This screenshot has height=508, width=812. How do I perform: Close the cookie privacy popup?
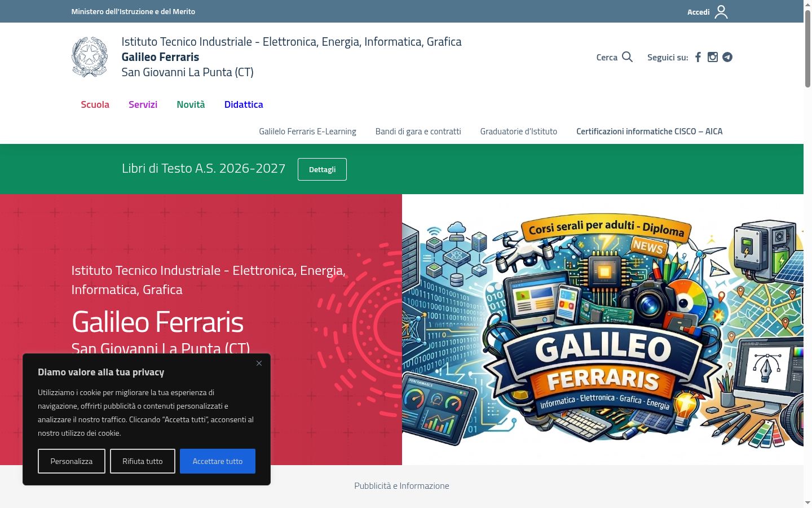(259, 363)
